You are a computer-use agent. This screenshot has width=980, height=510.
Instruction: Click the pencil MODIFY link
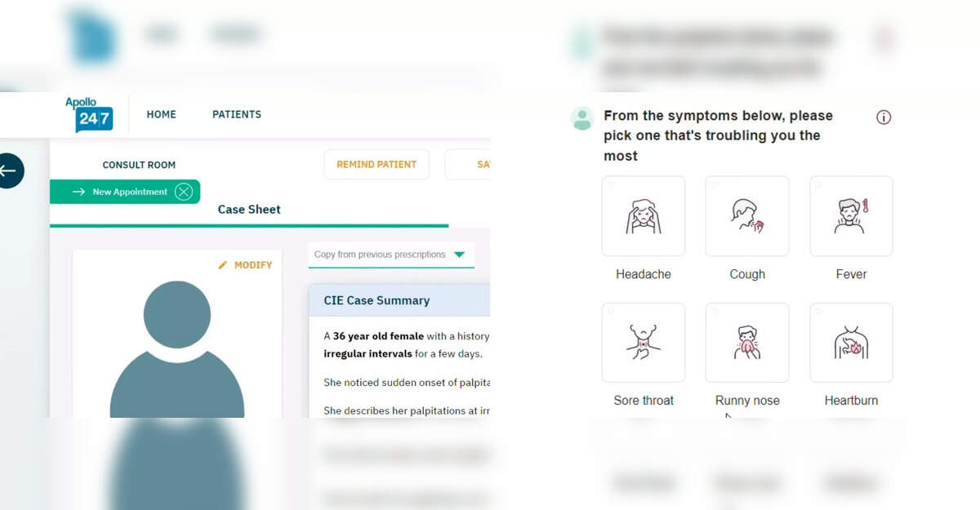point(245,265)
